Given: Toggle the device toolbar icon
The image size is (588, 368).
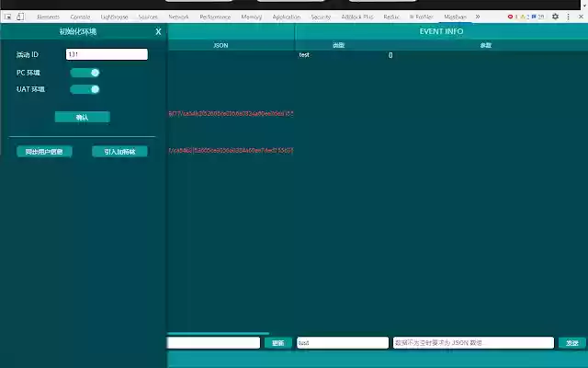Looking at the screenshot, I should point(20,17).
